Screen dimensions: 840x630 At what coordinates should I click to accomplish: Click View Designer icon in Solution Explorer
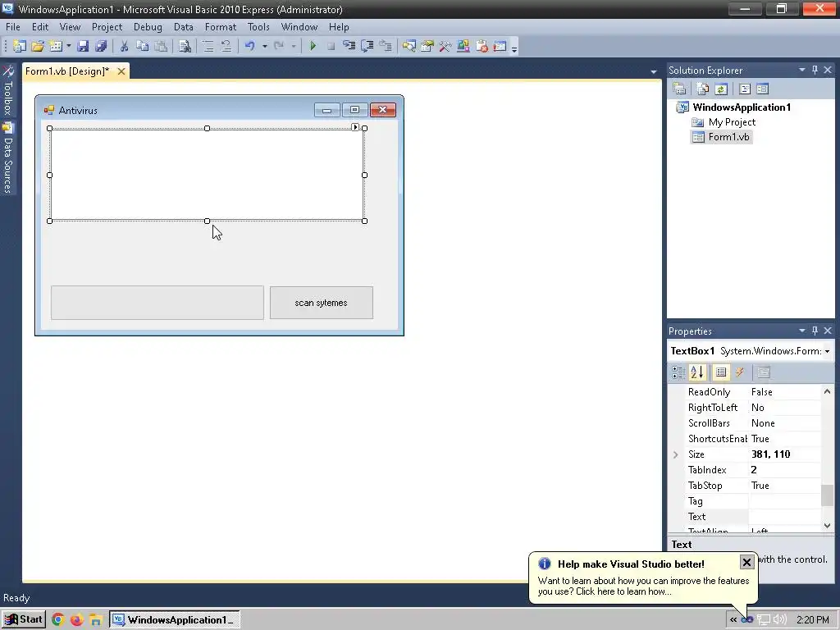763,89
